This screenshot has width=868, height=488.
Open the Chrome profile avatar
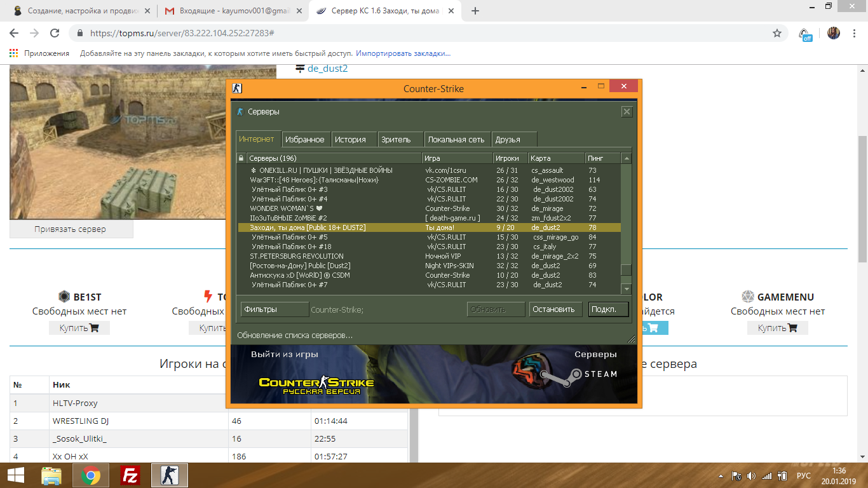click(x=833, y=33)
